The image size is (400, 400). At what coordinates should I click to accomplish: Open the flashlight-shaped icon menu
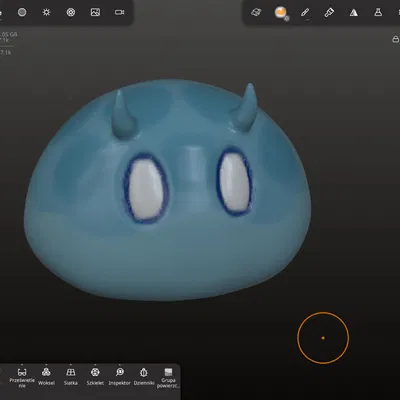329,12
